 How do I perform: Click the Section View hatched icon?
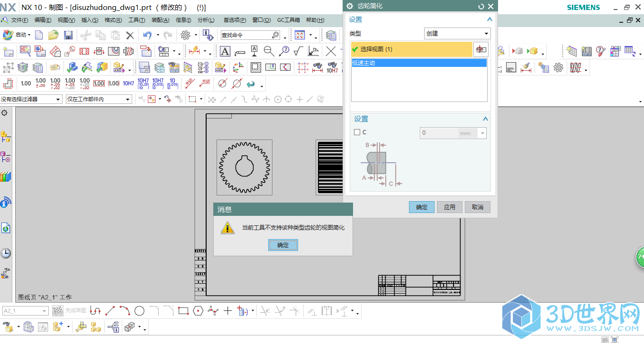84,51
